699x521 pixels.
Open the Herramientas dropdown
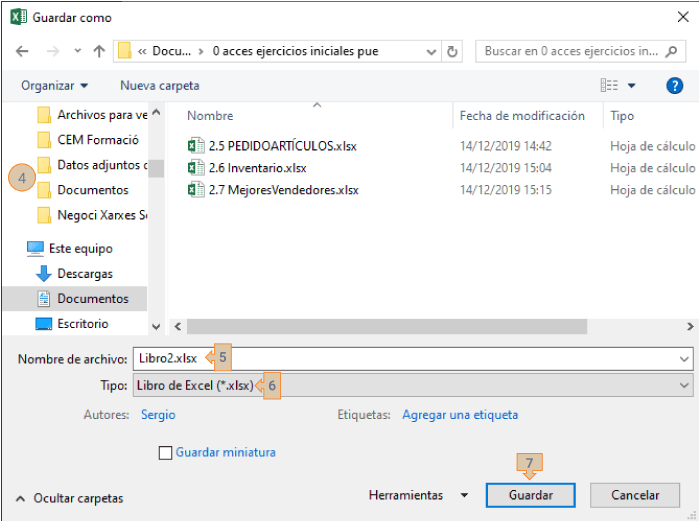tap(419, 495)
